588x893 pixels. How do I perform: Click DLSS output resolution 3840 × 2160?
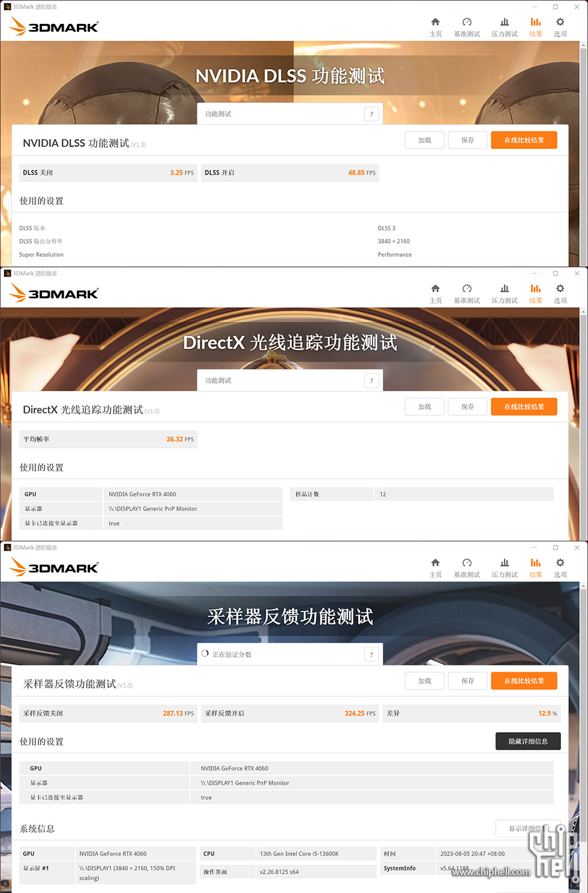(x=394, y=241)
